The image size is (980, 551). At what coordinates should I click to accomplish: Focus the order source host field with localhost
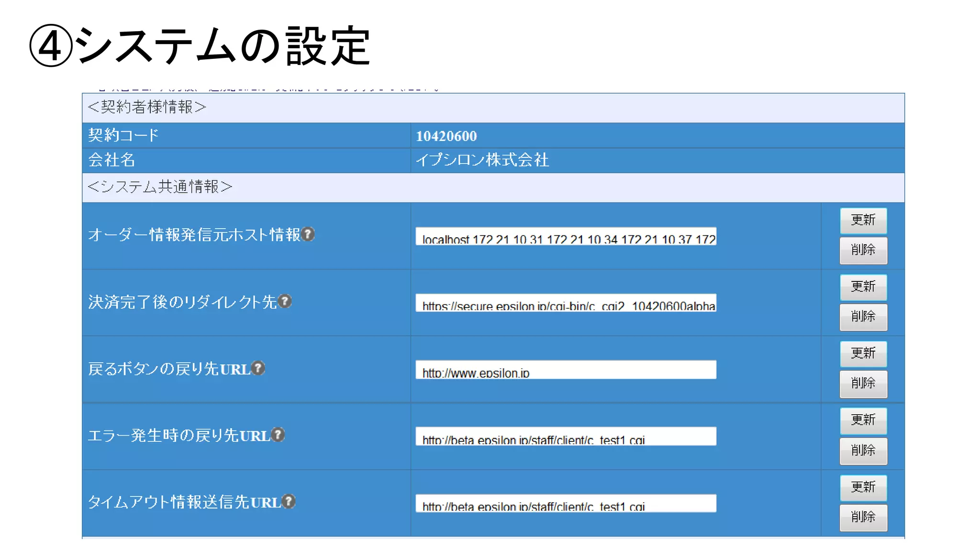coord(566,236)
